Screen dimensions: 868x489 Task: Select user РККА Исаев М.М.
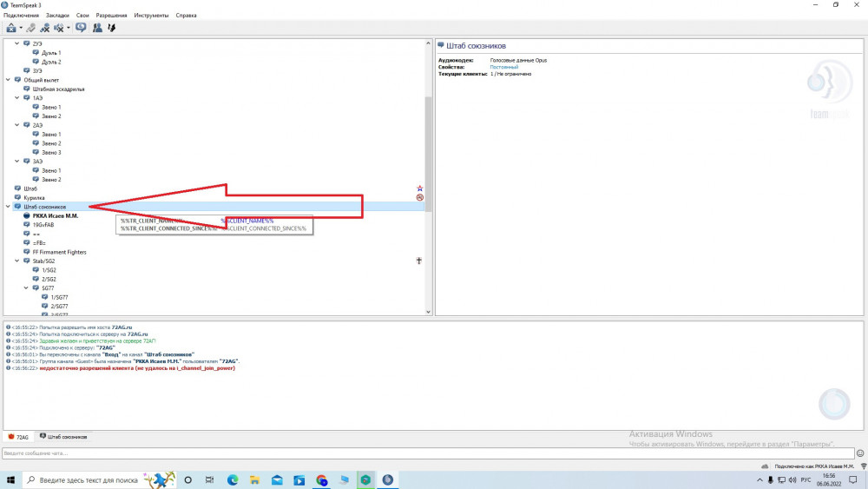click(x=56, y=216)
